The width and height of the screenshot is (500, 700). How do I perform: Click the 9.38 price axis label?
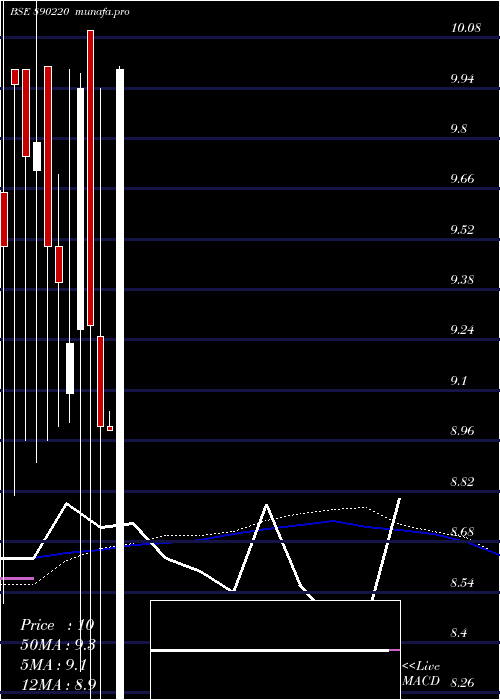[464, 280]
